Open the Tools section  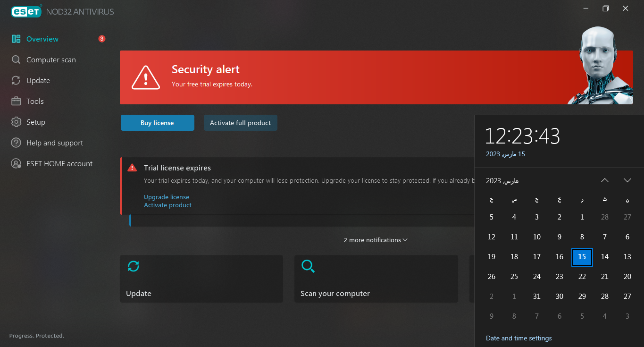point(35,102)
